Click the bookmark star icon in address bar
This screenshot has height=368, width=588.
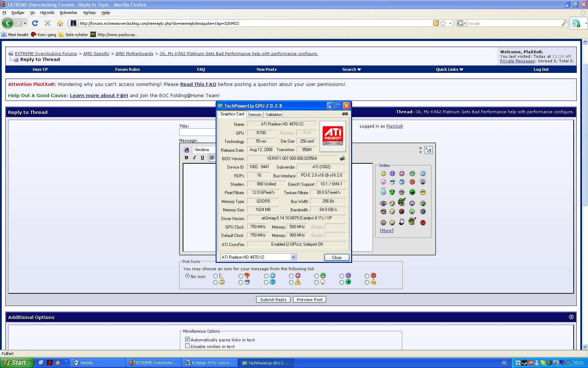(x=443, y=23)
